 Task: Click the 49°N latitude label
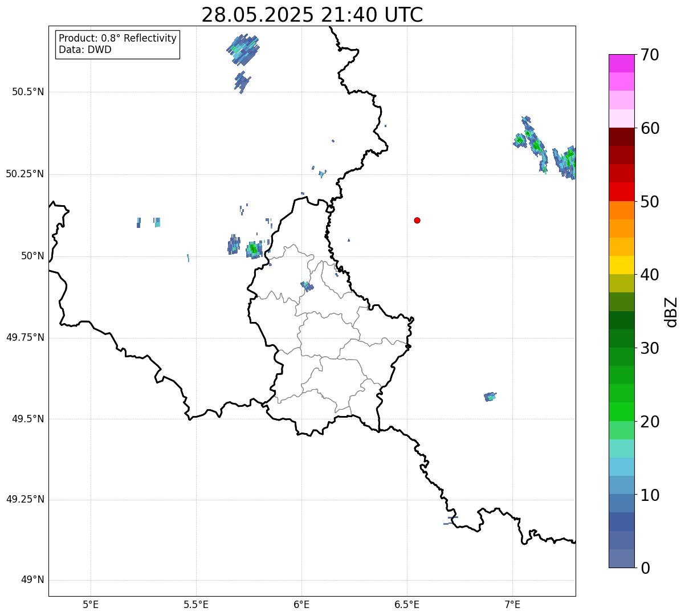[32, 580]
